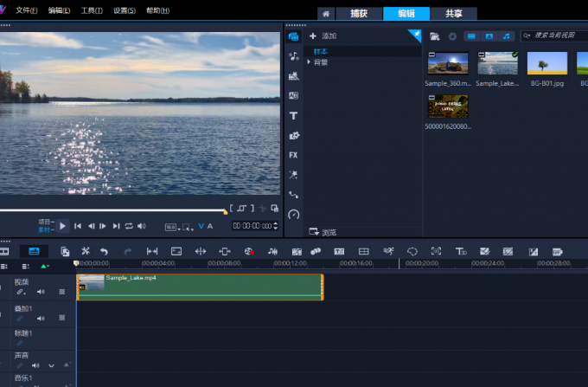588x387 pixels.
Task: Click the repeat/loop playback icon
Action: pos(129,226)
